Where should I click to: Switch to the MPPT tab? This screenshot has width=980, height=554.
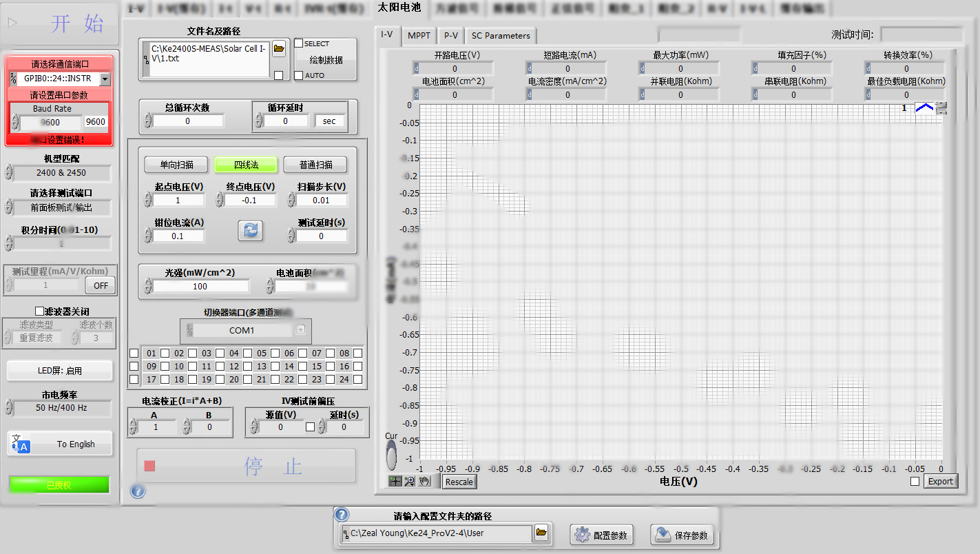(419, 35)
